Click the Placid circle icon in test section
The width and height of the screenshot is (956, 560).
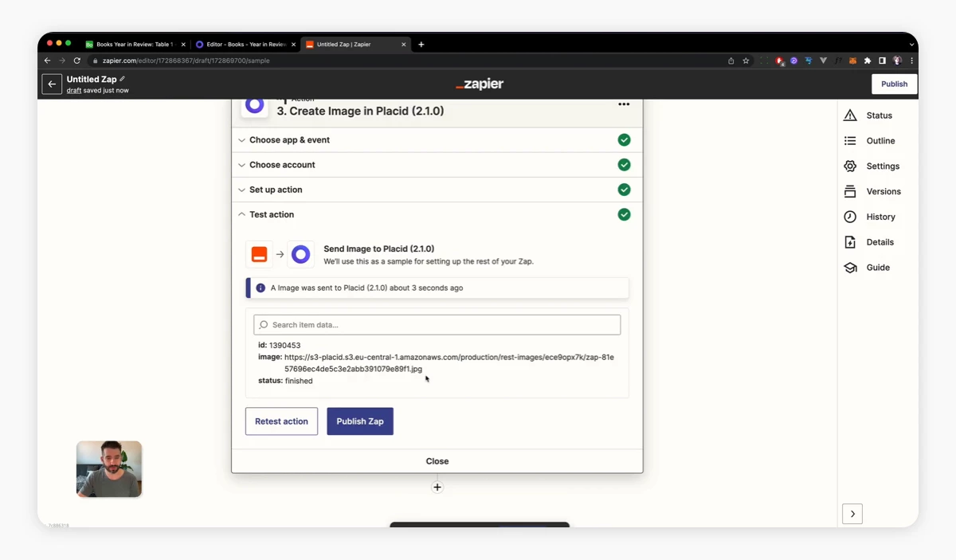[300, 254]
